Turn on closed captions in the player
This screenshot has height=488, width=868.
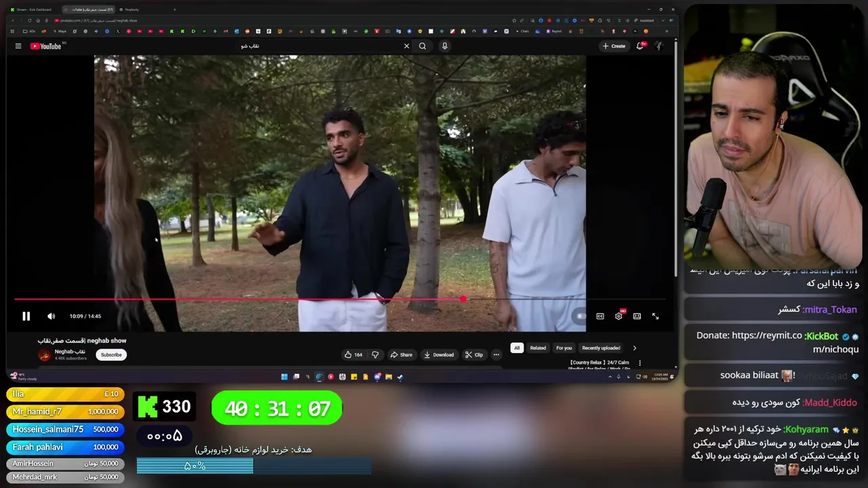(x=600, y=316)
